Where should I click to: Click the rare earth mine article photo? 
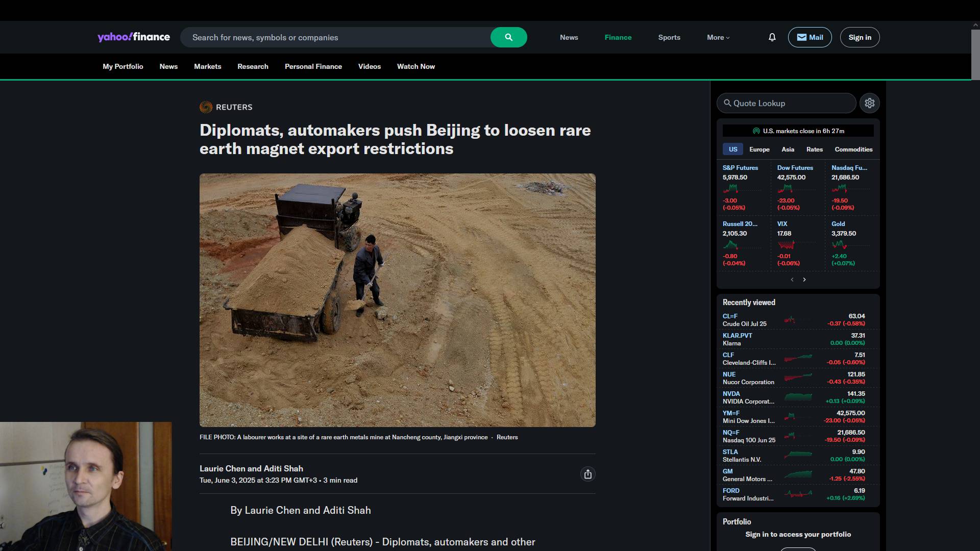point(397,300)
